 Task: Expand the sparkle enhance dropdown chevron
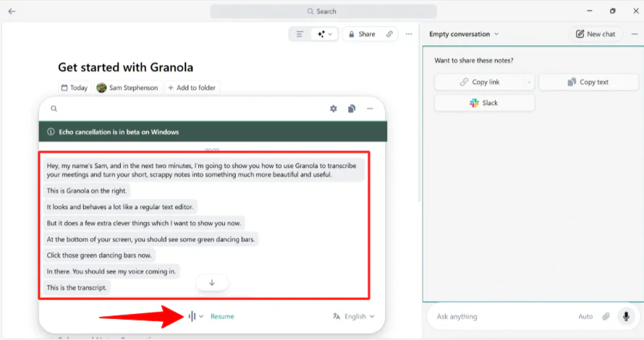(x=330, y=34)
